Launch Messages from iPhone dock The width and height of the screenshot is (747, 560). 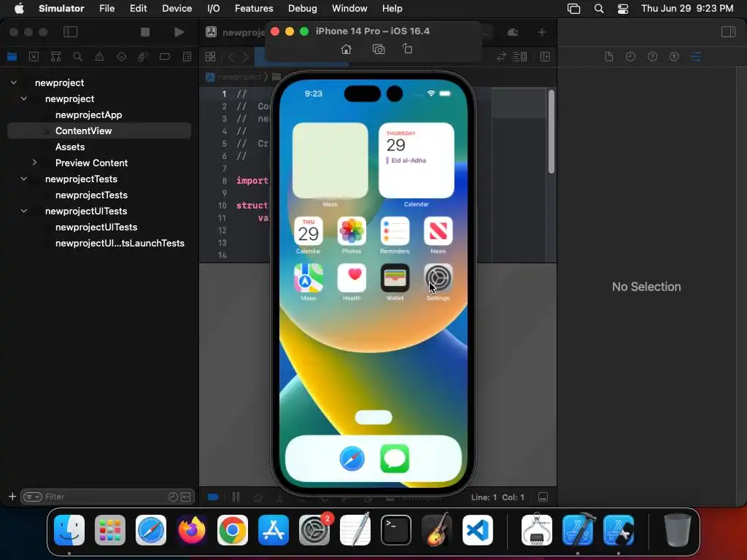[x=395, y=459]
